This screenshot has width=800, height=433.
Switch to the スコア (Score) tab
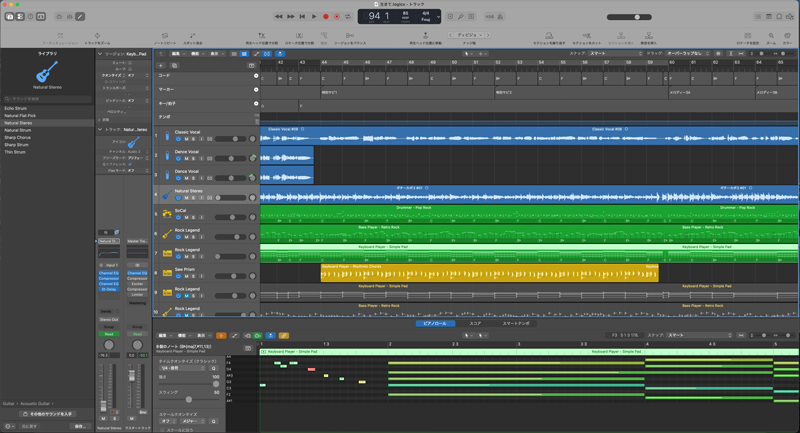click(476, 324)
